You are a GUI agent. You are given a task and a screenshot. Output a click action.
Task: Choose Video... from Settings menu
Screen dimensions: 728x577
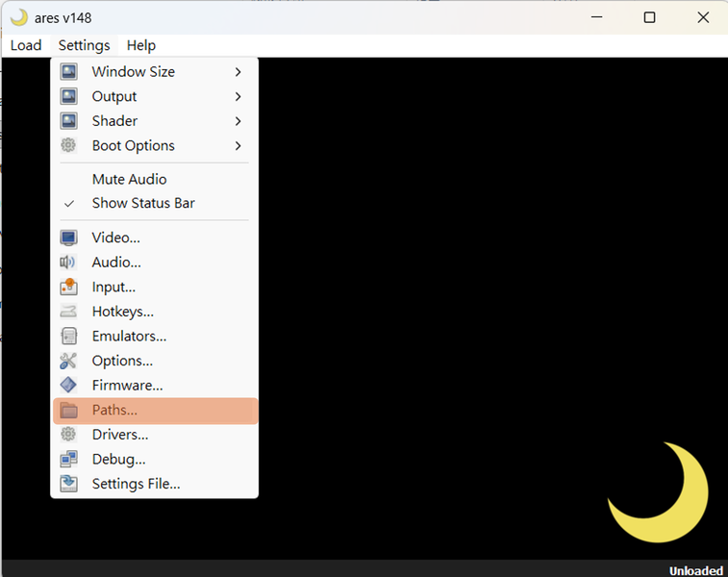click(x=155, y=238)
